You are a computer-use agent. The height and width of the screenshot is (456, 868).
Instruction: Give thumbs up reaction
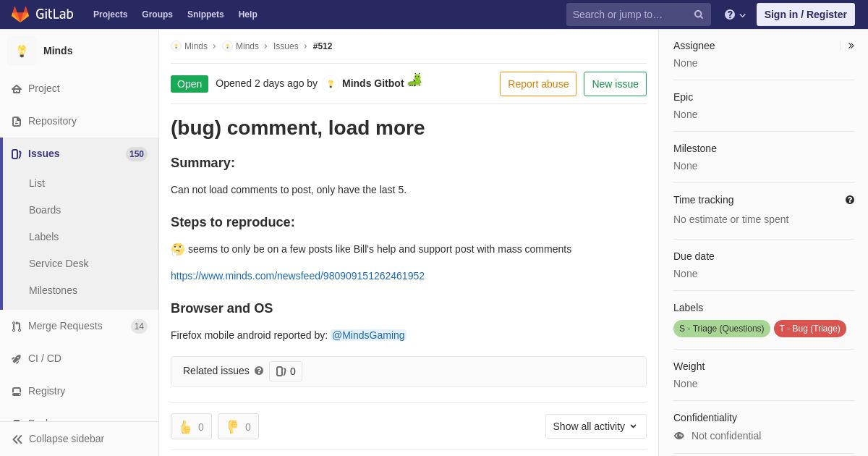pos(191,426)
